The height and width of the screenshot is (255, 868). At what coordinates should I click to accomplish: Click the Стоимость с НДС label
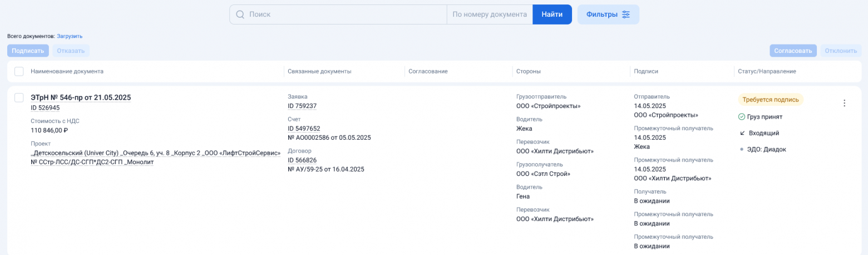[55, 121]
